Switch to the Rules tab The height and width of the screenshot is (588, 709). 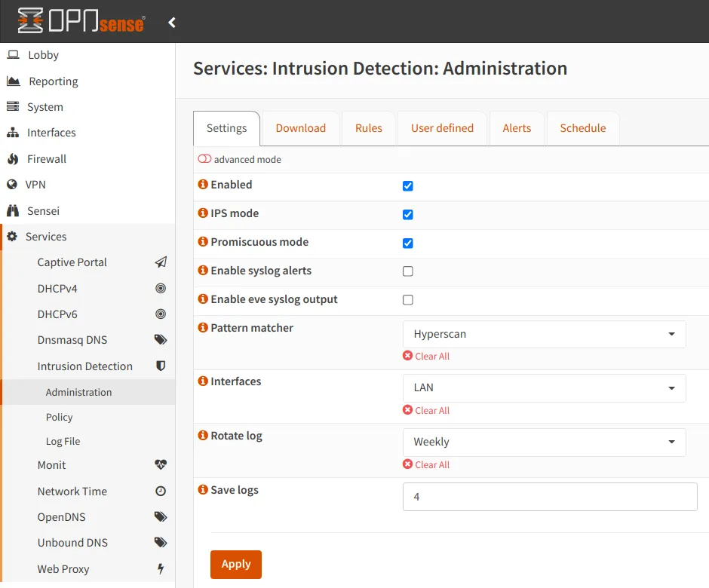[x=368, y=128]
